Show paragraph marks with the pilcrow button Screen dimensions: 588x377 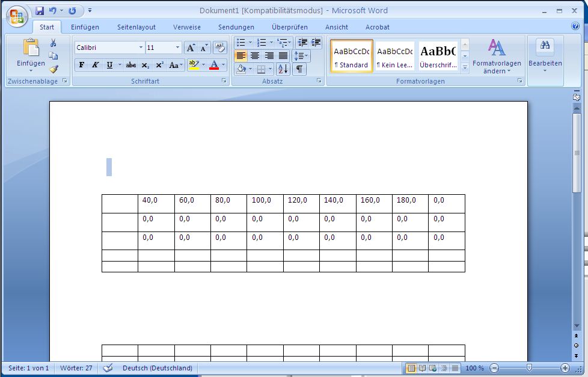click(x=299, y=69)
